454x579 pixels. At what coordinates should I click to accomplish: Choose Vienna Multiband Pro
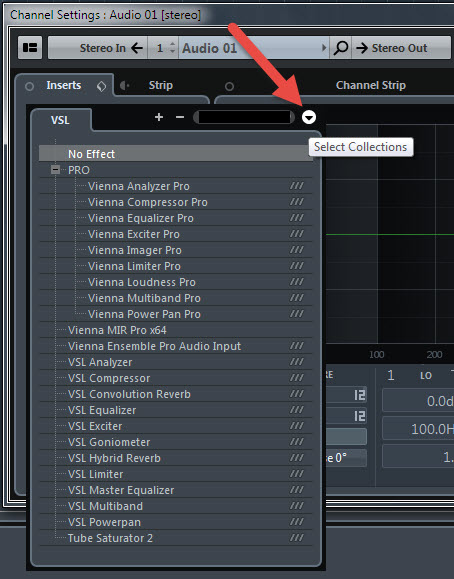(176, 298)
